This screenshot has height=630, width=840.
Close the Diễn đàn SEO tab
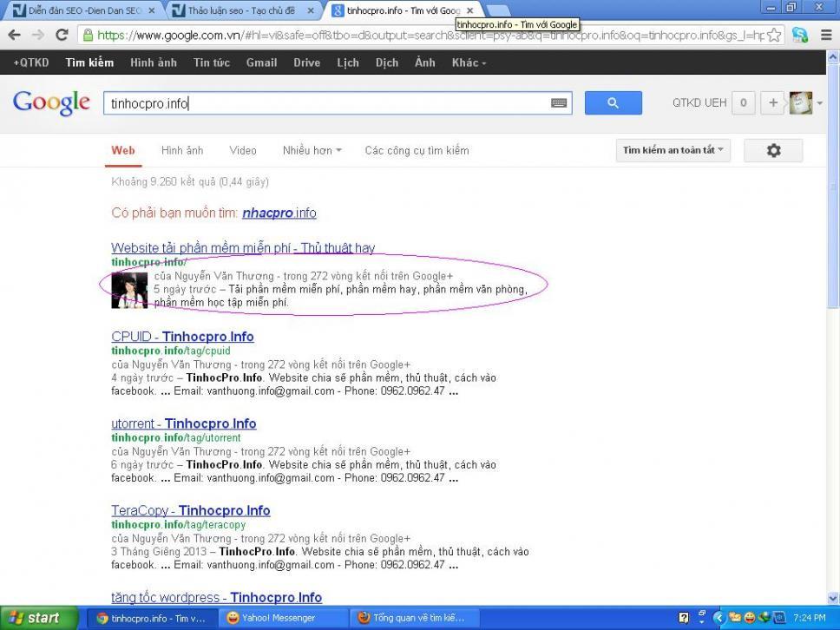151,10
